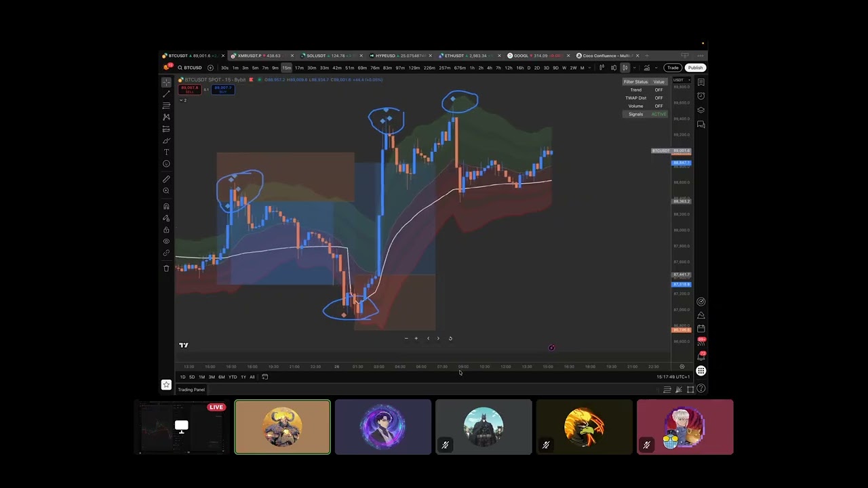Toggle stay-in-drawing-mode pencil lock

(x=166, y=218)
